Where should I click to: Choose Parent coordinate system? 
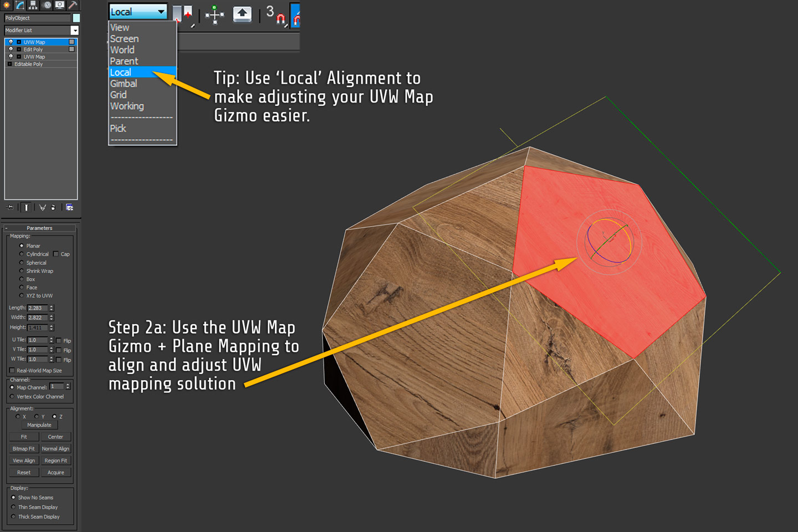[142, 61]
